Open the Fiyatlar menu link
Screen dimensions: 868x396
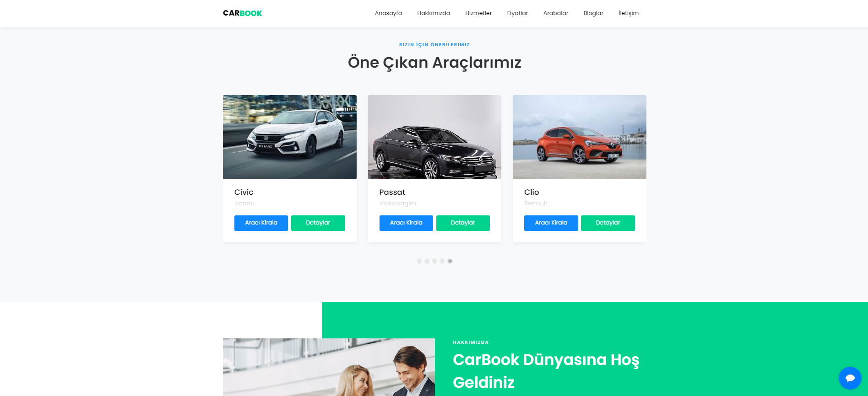(x=517, y=13)
